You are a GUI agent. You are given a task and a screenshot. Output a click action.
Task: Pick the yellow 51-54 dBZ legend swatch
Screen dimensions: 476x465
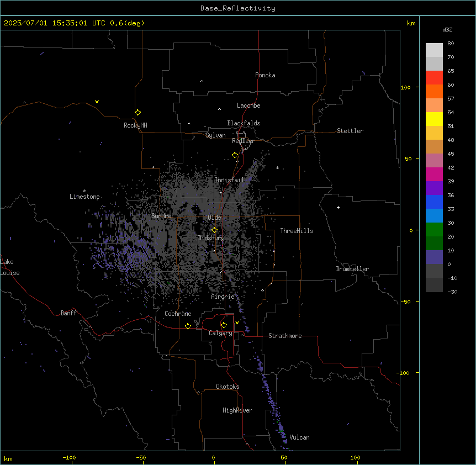click(x=434, y=119)
